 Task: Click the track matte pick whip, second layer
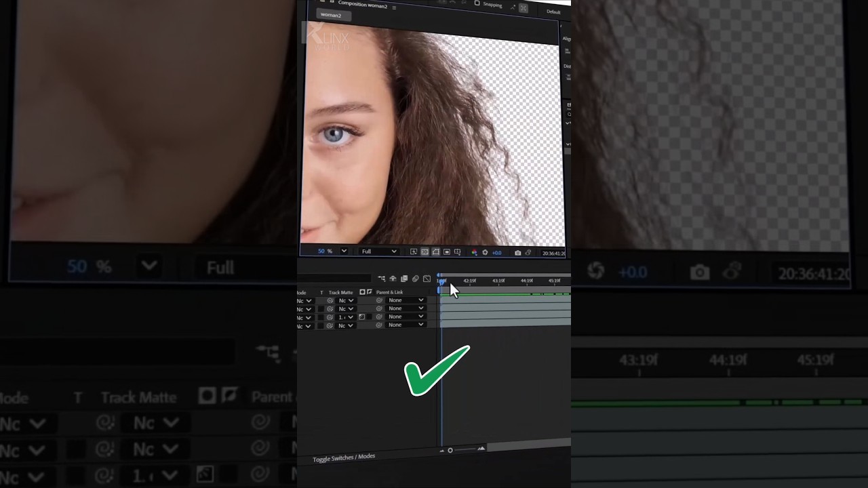[330, 308]
